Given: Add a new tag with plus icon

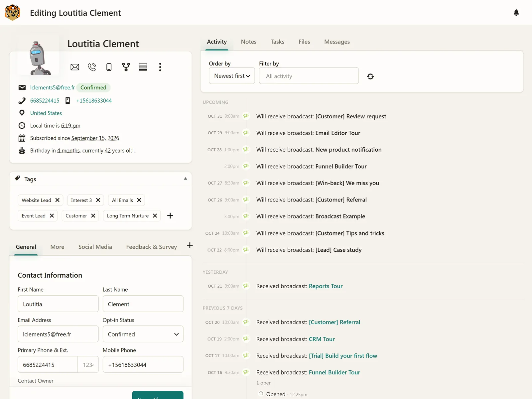Looking at the screenshot, I should point(170,215).
